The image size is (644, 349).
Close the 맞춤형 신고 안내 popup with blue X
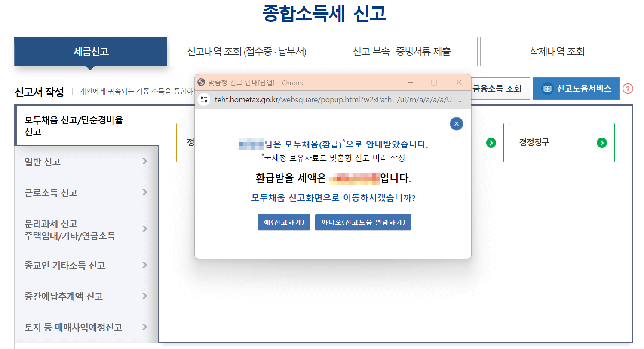click(456, 123)
